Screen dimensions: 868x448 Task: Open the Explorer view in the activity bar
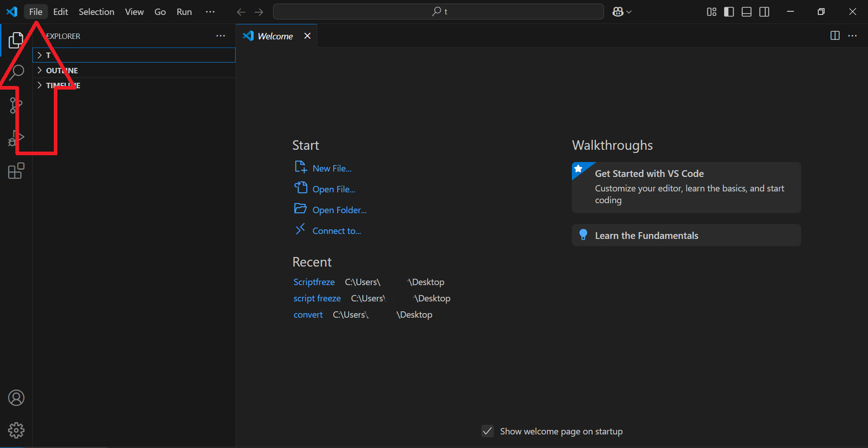click(16, 40)
